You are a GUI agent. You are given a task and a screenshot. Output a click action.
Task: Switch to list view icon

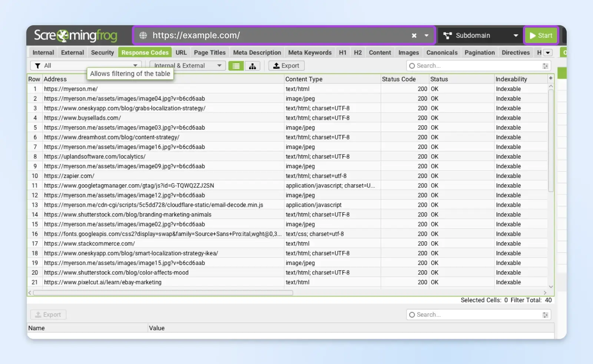click(x=236, y=66)
